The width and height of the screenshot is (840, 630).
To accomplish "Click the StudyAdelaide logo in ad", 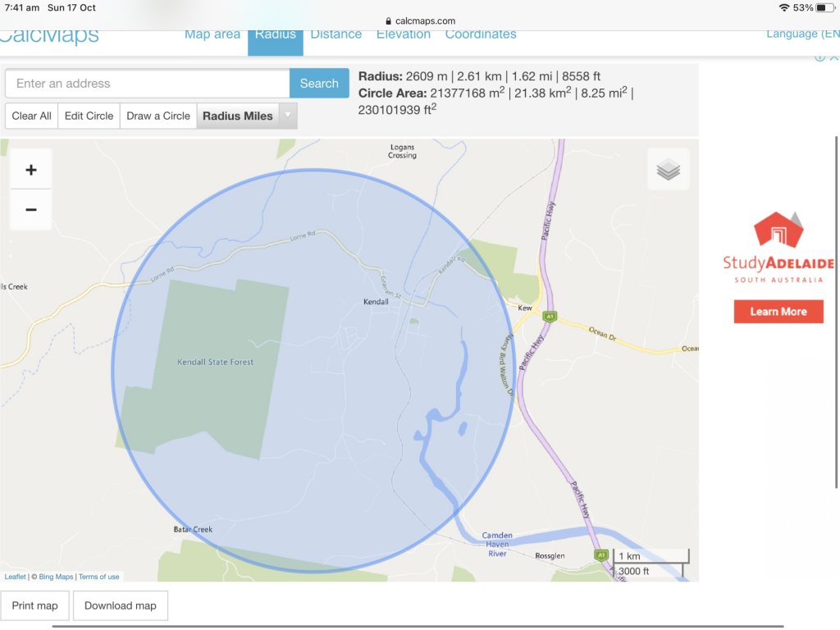I will coord(778,247).
